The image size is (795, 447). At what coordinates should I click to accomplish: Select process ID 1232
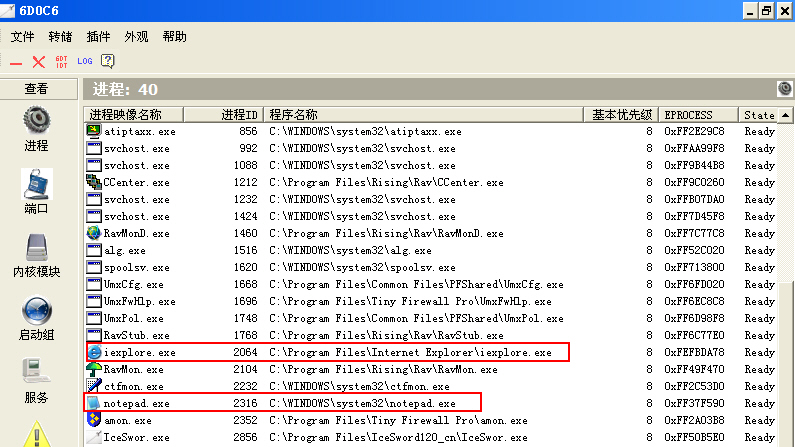pyautogui.click(x=245, y=199)
